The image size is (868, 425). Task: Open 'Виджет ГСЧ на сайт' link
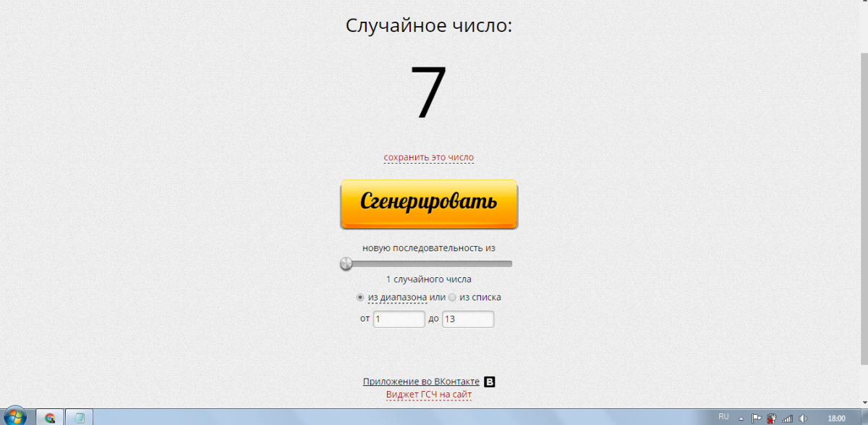tap(429, 395)
